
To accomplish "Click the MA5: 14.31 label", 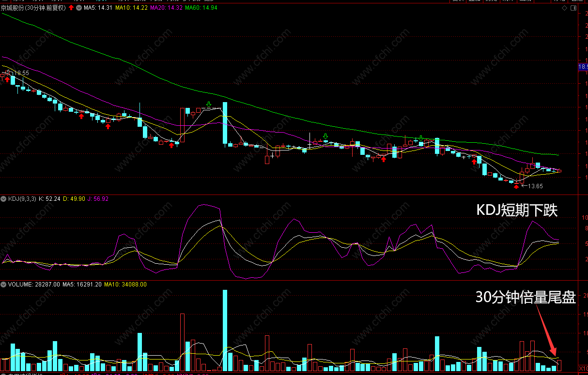I will (98, 8).
